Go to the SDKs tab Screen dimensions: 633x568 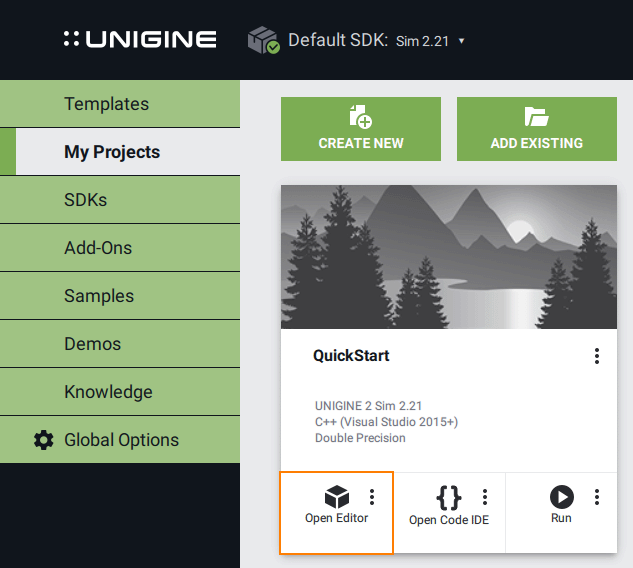click(120, 200)
